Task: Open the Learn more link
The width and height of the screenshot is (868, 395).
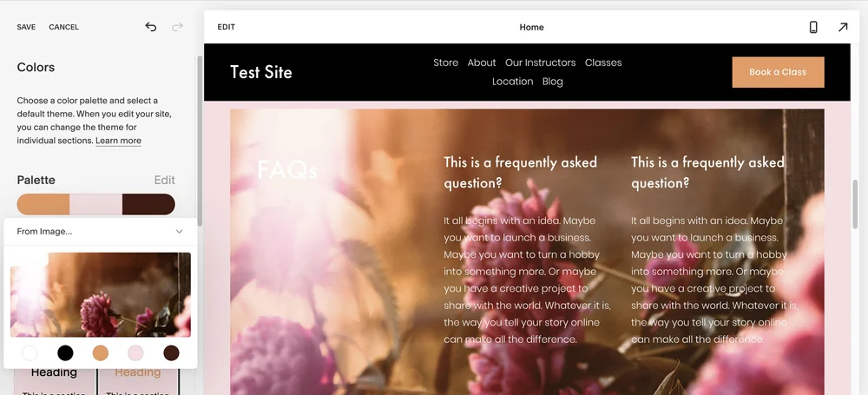Action: [x=118, y=141]
